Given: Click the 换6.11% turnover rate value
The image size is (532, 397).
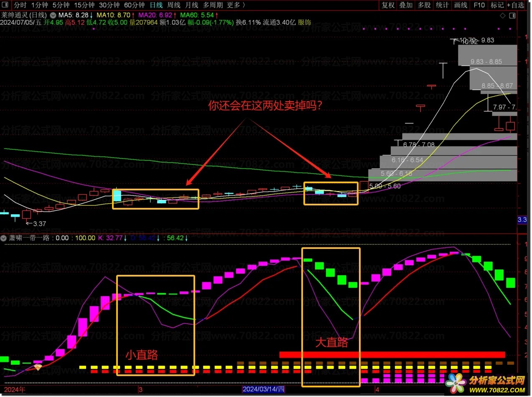Looking at the screenshot, I should click(248, 23).
